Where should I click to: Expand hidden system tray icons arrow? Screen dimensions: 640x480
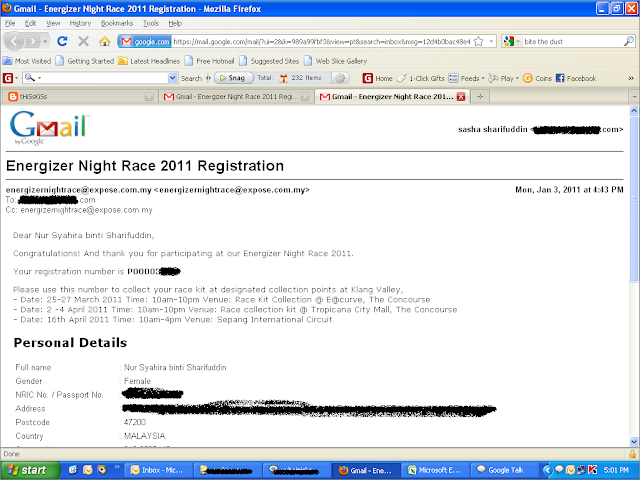pos(547,470)
